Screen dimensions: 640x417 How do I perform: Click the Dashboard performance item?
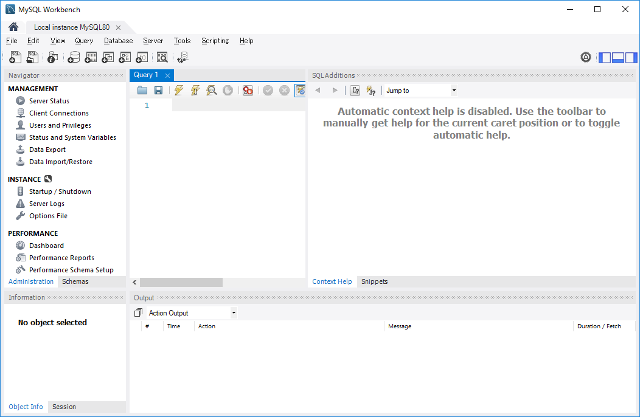coord(46,245)
